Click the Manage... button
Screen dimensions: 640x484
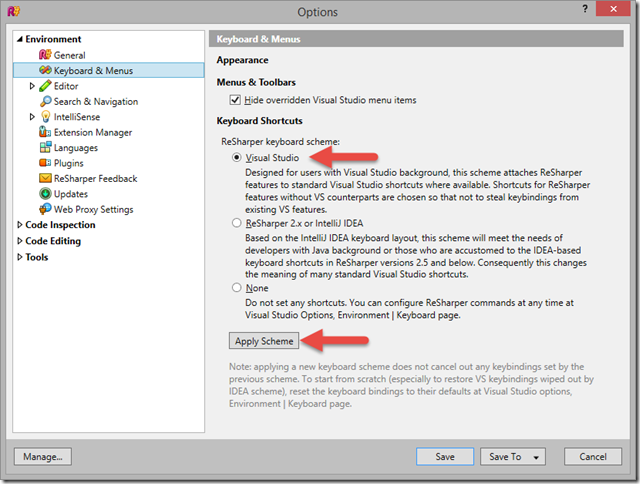43,457
